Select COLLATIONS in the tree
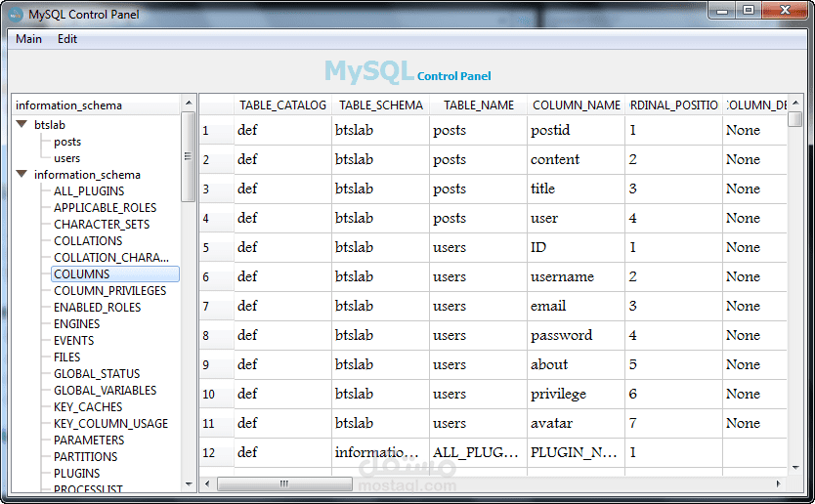 (88, 241)
